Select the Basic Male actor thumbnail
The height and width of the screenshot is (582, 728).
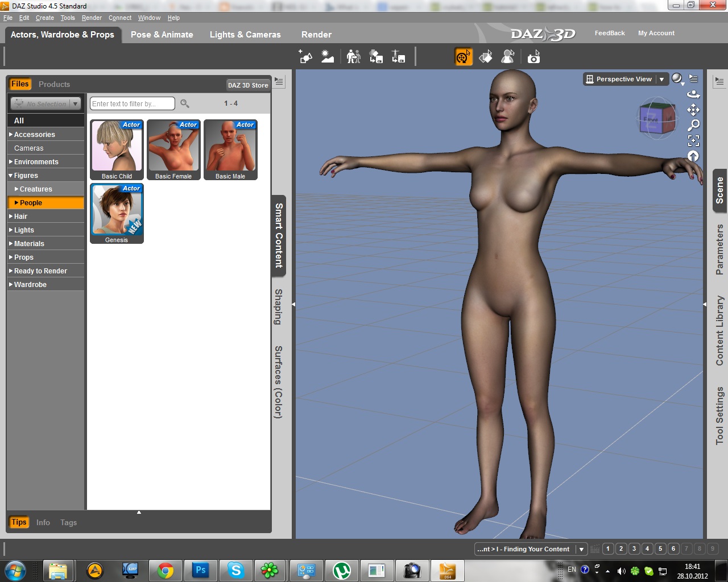coord(230,149)
